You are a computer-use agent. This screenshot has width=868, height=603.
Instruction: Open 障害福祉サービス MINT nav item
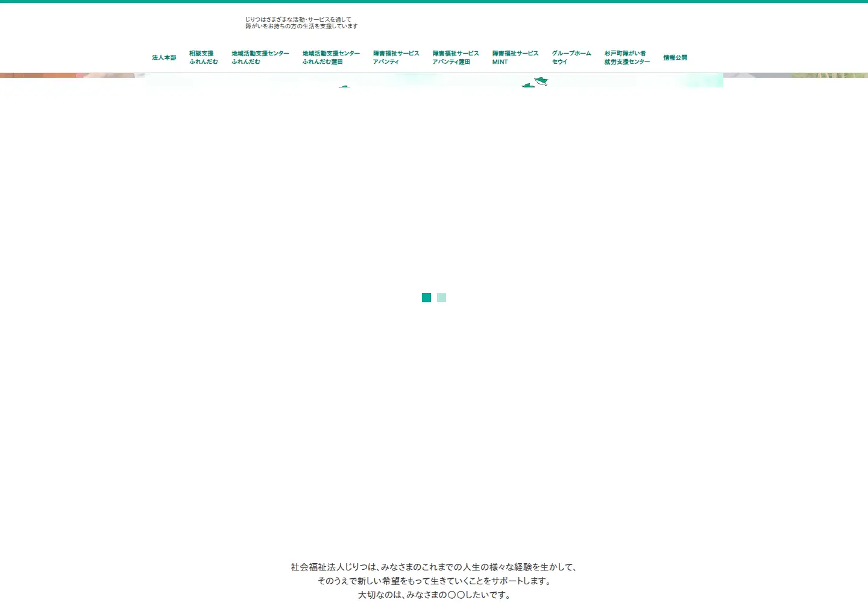(515, 58)
